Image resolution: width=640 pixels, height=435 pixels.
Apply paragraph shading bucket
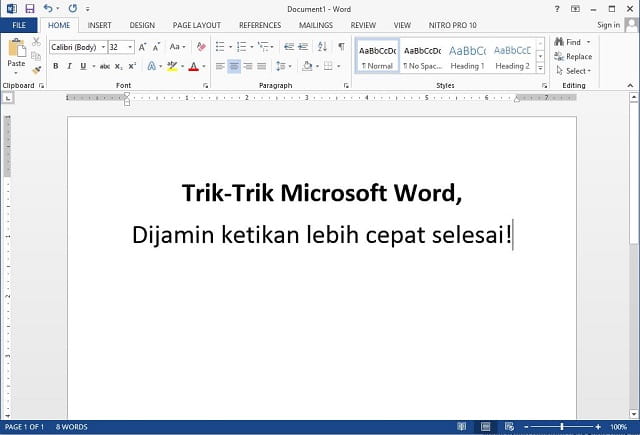click(x=307, y=66)
